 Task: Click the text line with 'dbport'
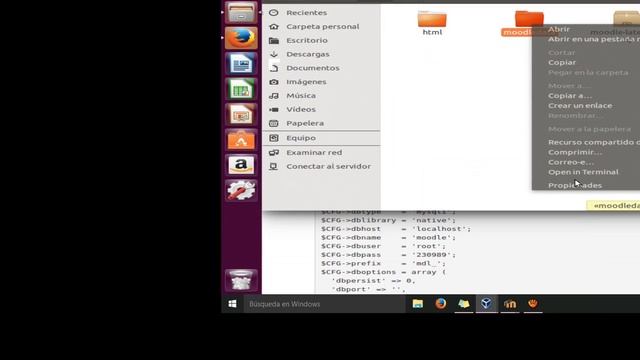tap(368, 289)
